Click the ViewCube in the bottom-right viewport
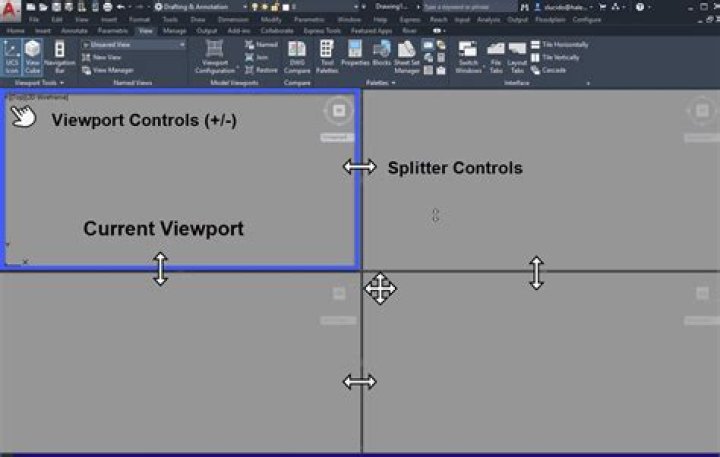Image resolution: width=720 pixels, height=457 pixels. 702,293
